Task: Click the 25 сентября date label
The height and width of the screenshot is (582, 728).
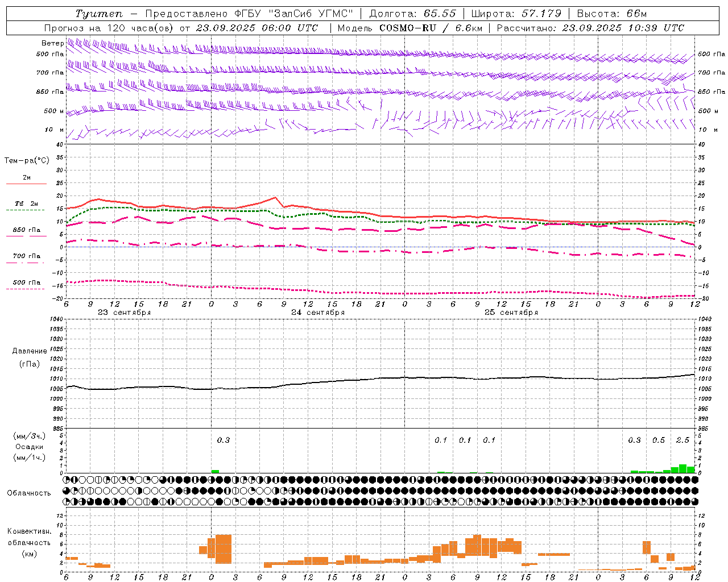Action: (511, 313)
